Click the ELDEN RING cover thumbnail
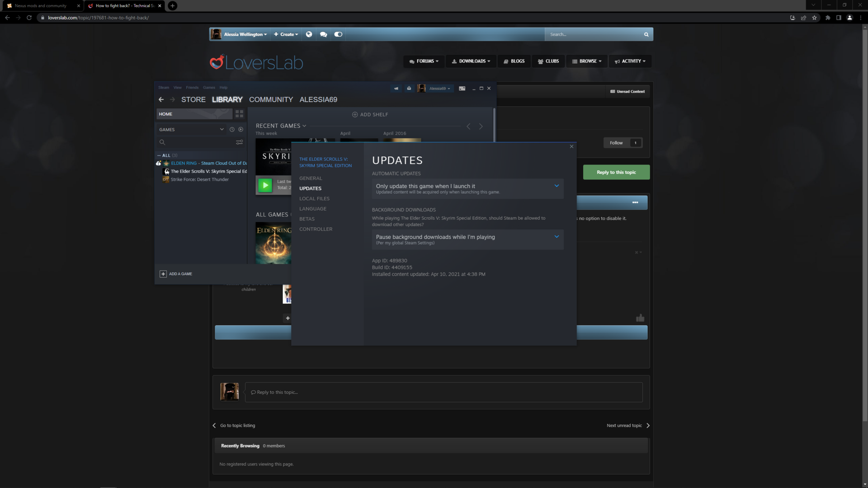 tap(274, 243)
